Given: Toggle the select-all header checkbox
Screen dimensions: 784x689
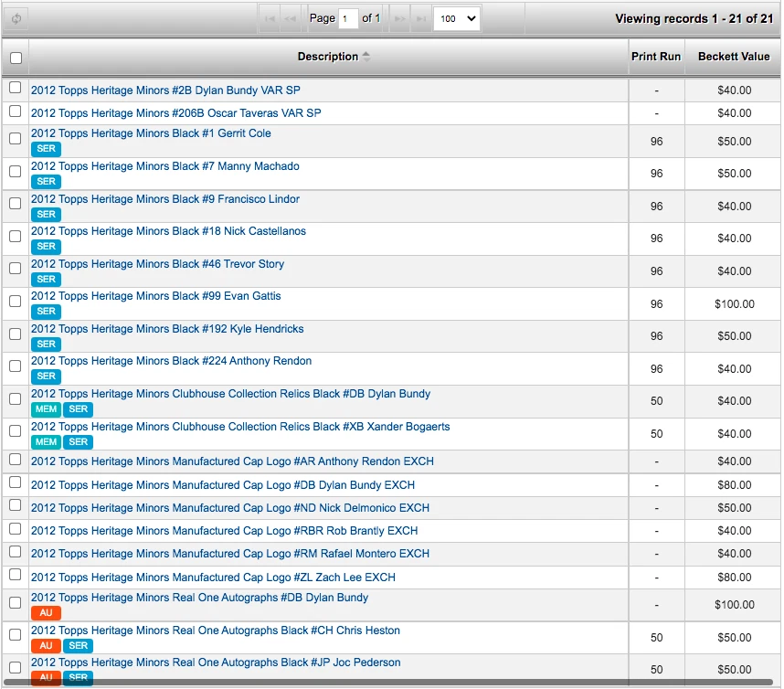Looking at the screenshot, I should [16, 58].
